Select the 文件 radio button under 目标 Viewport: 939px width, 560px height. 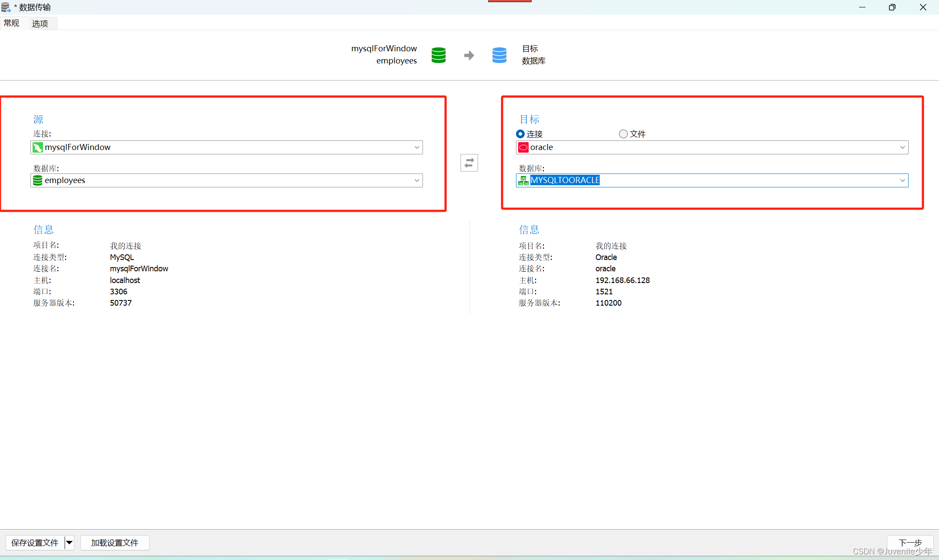point(623,134)
